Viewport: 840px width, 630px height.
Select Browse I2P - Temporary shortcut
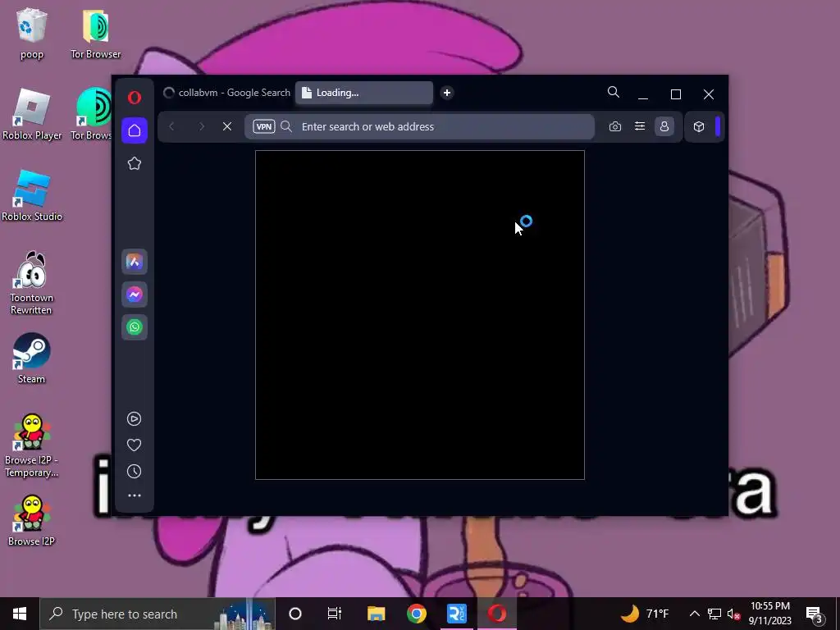32,445
